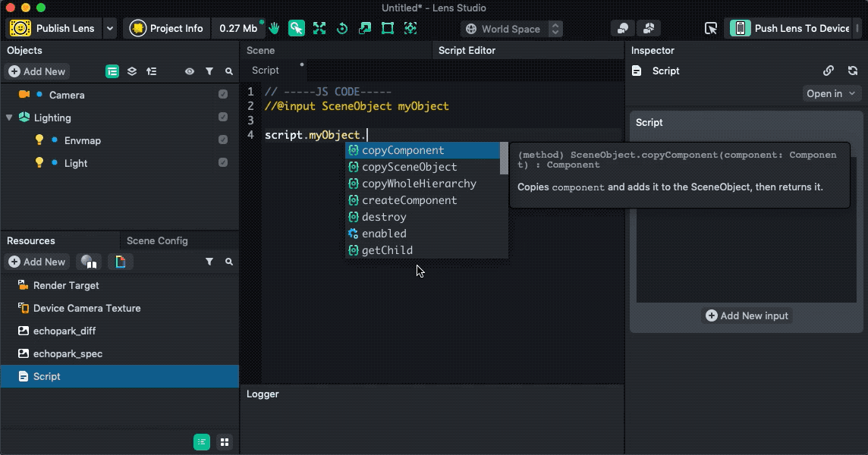Click the Publish Lens smiley icon

[x=20, y=28]
